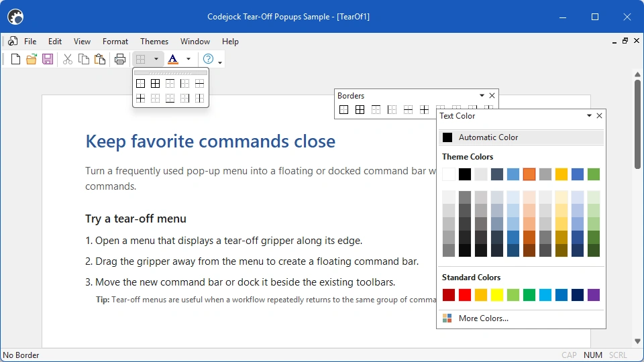Screen dimensions: 644x362
Task: Save the document with the floppy disk icon
Action: coord(48,59)
